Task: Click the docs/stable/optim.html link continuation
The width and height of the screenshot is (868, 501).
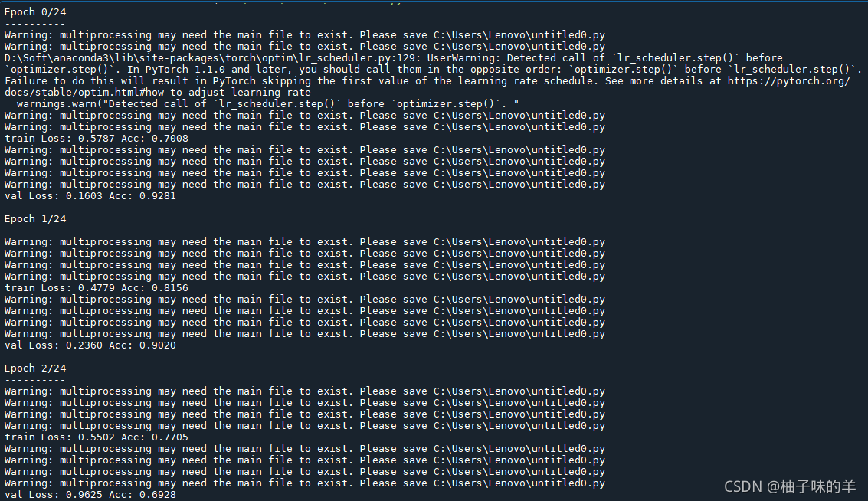Action: click(x=157, y=93)
